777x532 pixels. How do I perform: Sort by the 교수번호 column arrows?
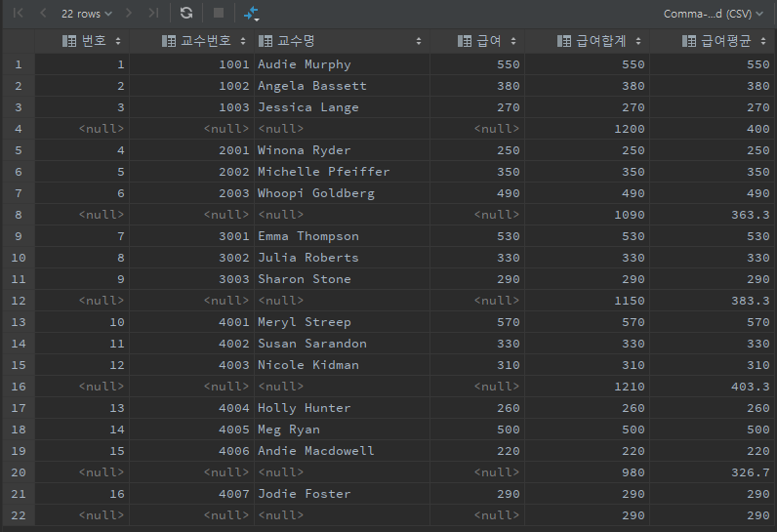pyautogui.click(x=243, y=41)
